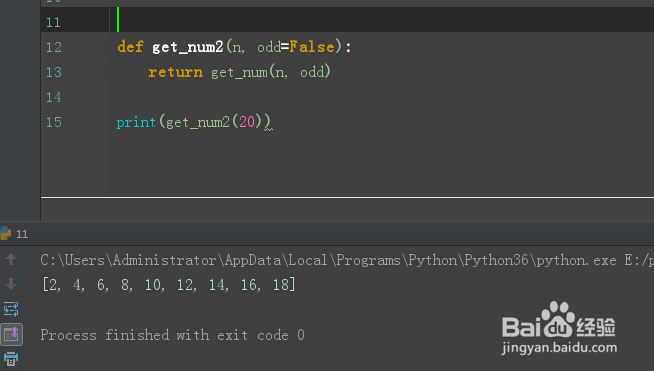Click the down arrow in run console
The width and height of the screenshot is (654, 371).
pos(11,284)
